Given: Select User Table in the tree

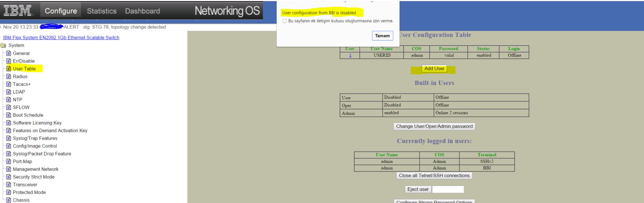Looking at the screenshot, I should [x=24, y=69].
